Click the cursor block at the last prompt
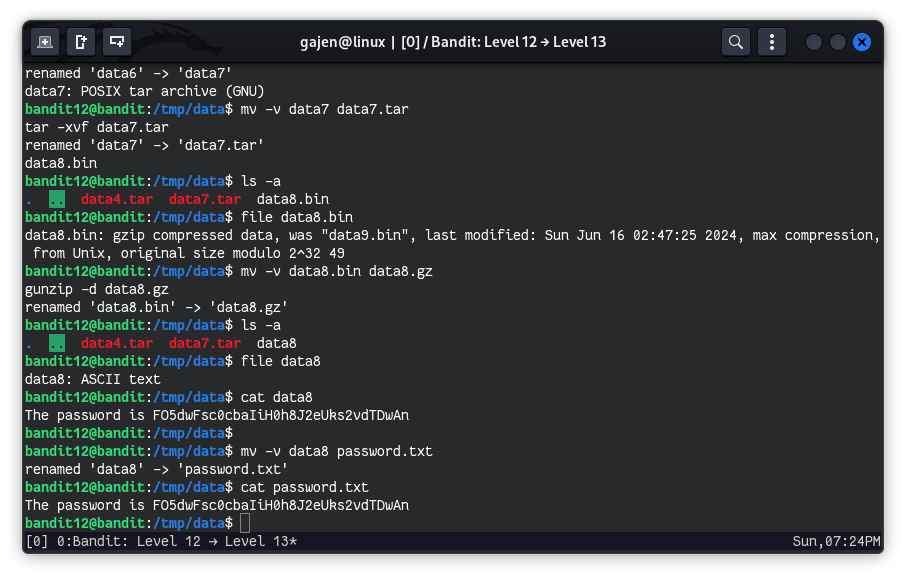 [245, 523]
